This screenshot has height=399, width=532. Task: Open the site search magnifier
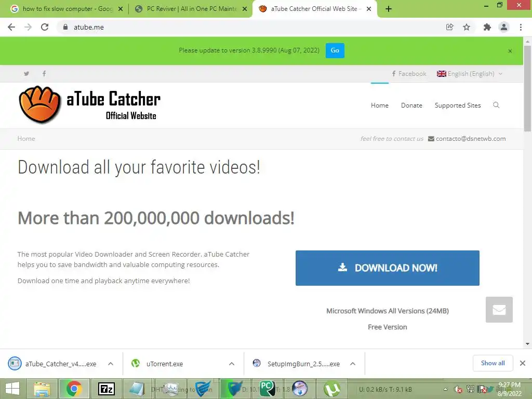click(496, 105)
